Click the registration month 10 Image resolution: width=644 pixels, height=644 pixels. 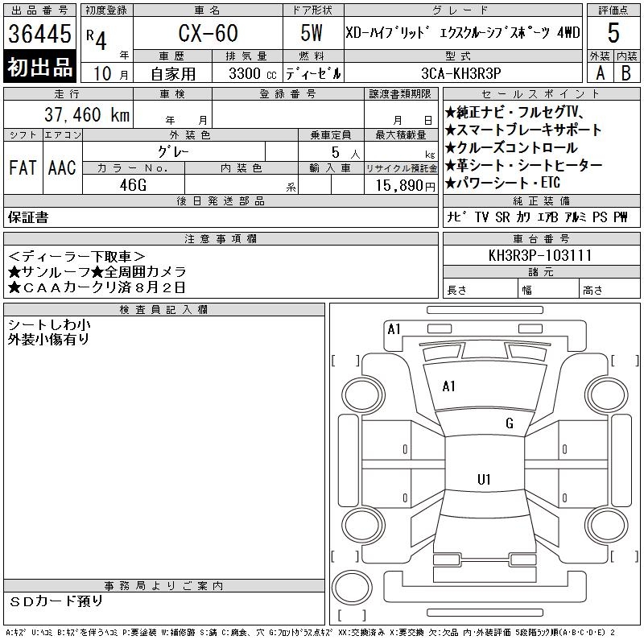[102, 73]
